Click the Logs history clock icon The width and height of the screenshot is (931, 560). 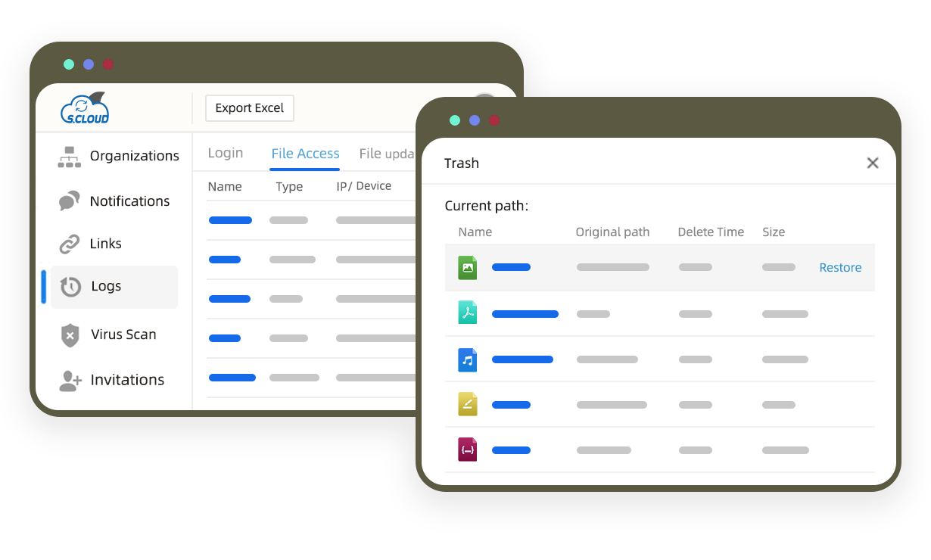click(x=70, y=287)
